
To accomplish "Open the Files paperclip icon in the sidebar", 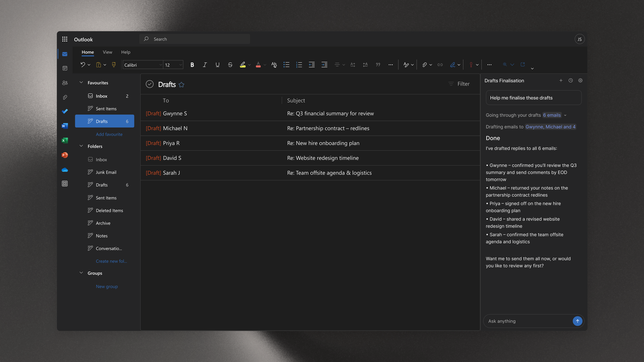I will [x=65, y=97].
